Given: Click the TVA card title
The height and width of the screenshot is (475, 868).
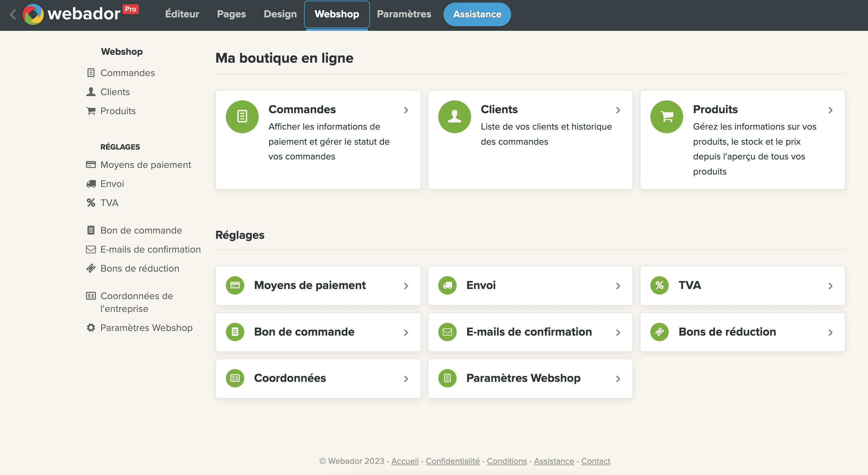Looking at the screenshot, I should coord(690,285).
